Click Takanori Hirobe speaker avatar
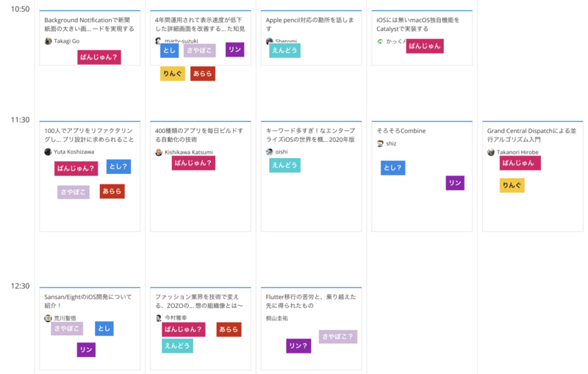This screenshot has width=588, height=374. [x=491, y=152]
